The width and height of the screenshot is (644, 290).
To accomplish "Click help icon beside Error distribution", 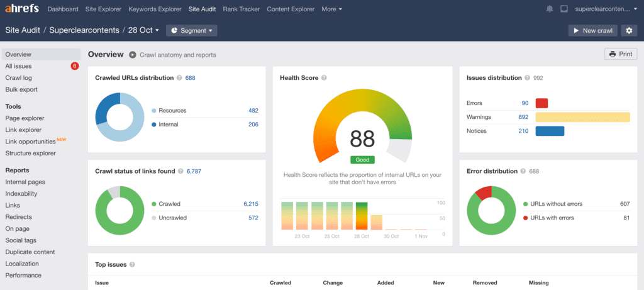I will pyautogui.click(x=524, y=171).
